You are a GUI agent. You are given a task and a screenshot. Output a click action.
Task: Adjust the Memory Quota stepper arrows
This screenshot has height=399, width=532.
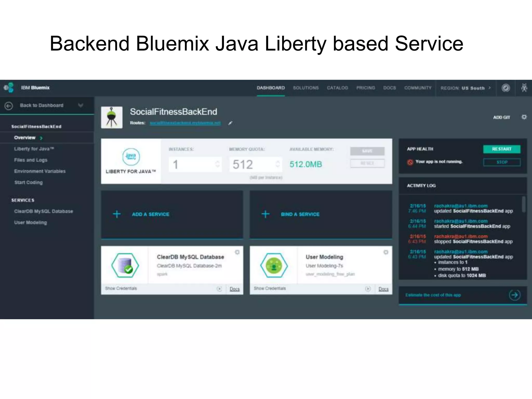pyautogui.click(x=278, y=164)
